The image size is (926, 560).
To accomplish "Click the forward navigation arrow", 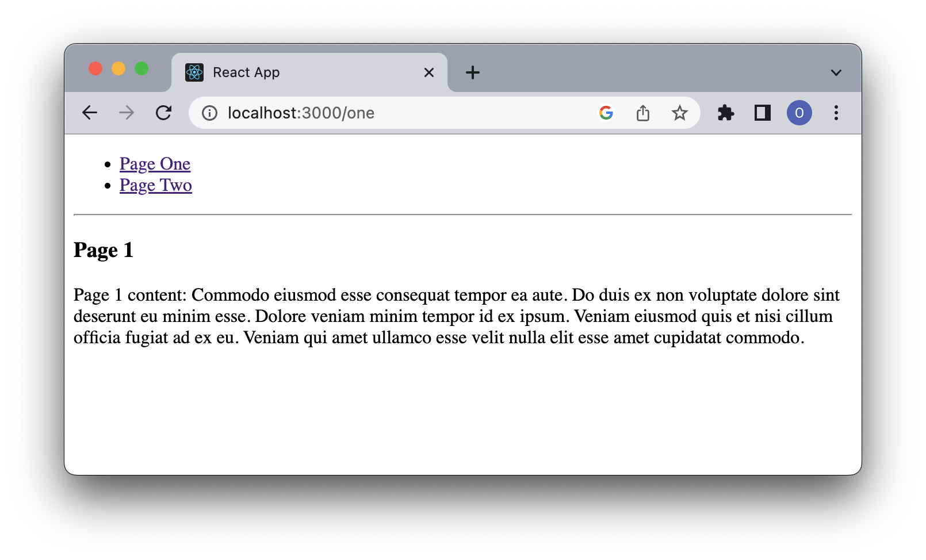I will pos(127,113).
